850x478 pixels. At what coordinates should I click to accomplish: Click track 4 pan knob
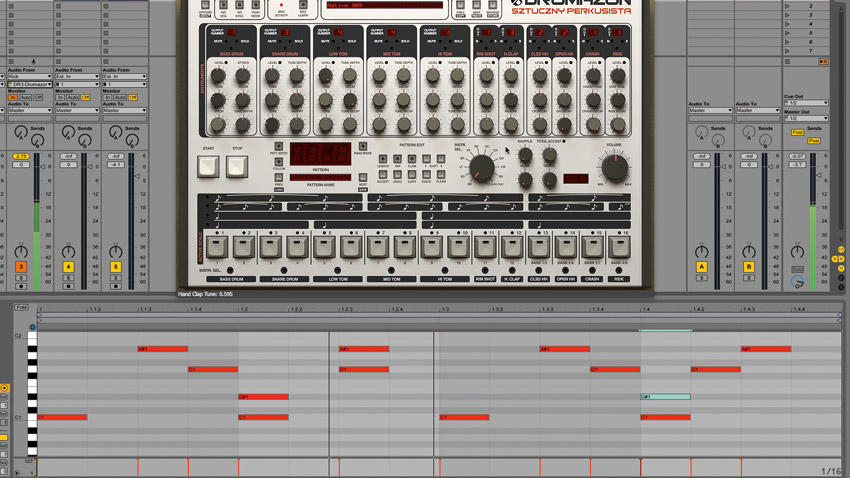pyautogui.click(x=68, y=251)
